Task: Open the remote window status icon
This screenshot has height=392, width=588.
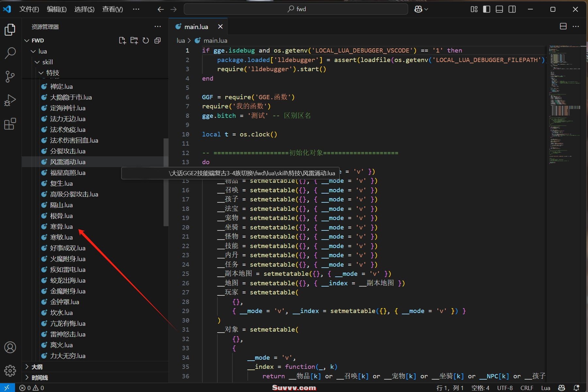Action: pos(7,388)
